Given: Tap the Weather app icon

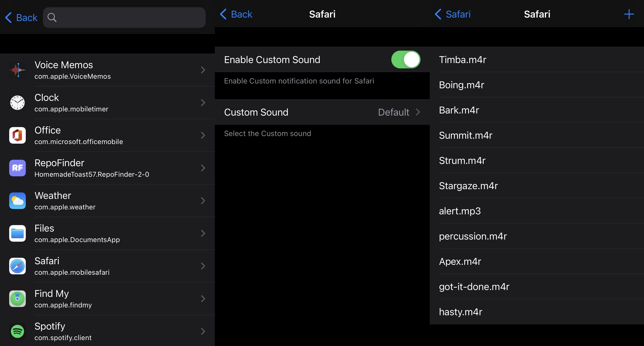Looking at the screenshot, I should (x=18, y=201).
